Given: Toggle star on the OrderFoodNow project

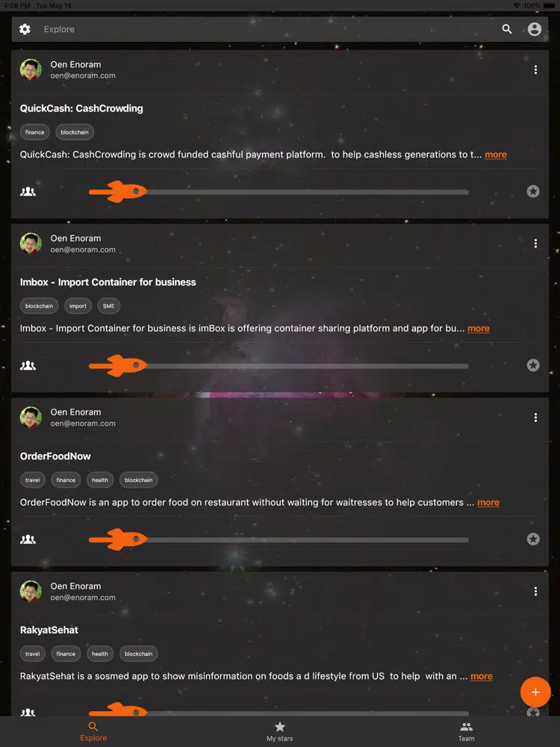Looking at the screenshot, I should tap(533, 539).
